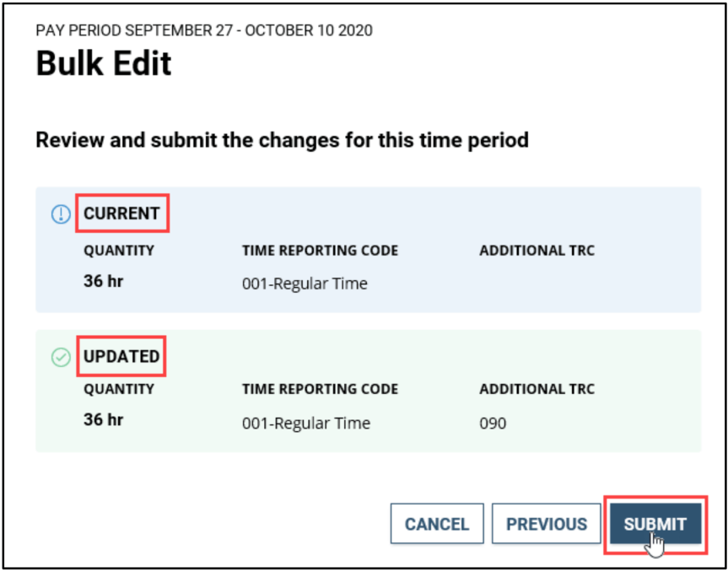Select the CURRENT label

point(121,213)
